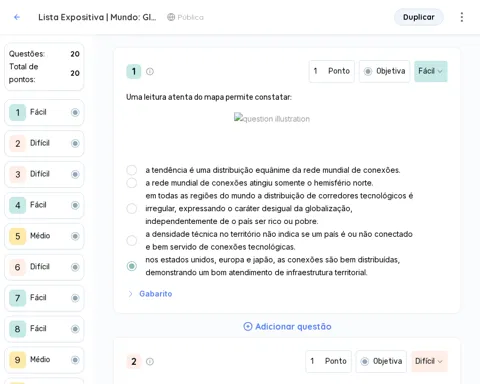This screenshot has width=480, height=384.
Task: Click the number badge 2 in question 2 header
Action: 134,361
